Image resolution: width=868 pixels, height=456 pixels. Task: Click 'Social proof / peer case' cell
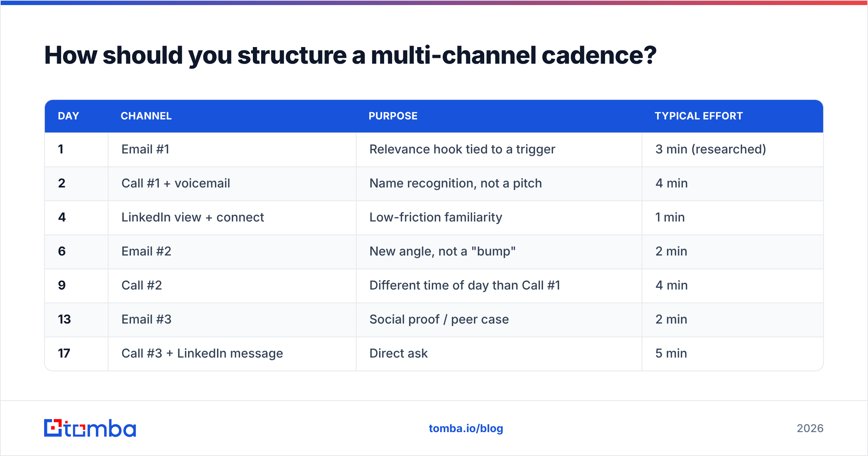(x=499, y=320)
